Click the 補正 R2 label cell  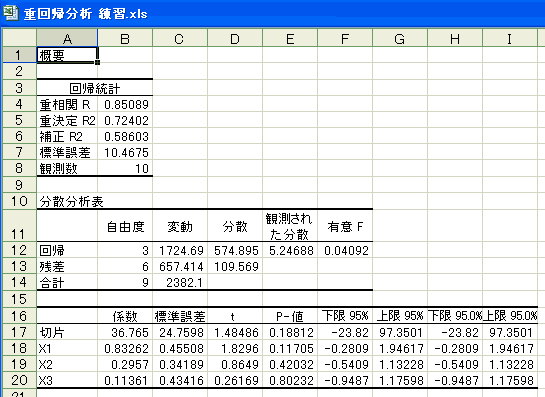point(67,136)
